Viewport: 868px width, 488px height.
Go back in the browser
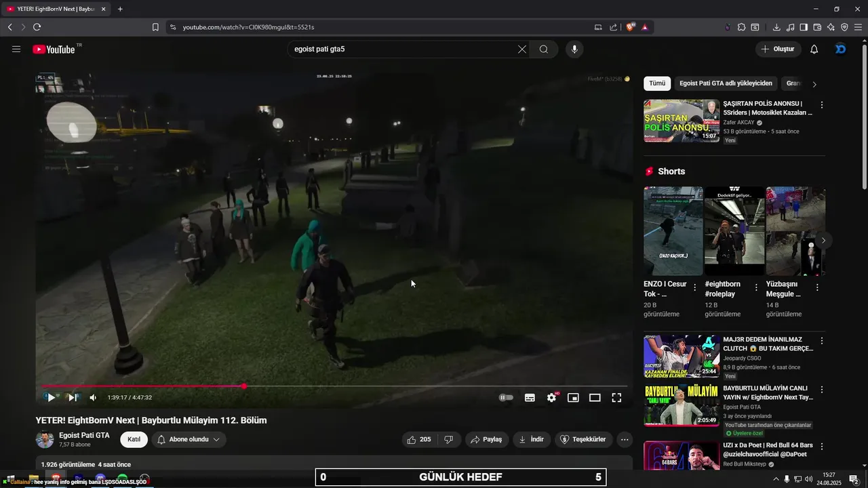tap(9, 27)
